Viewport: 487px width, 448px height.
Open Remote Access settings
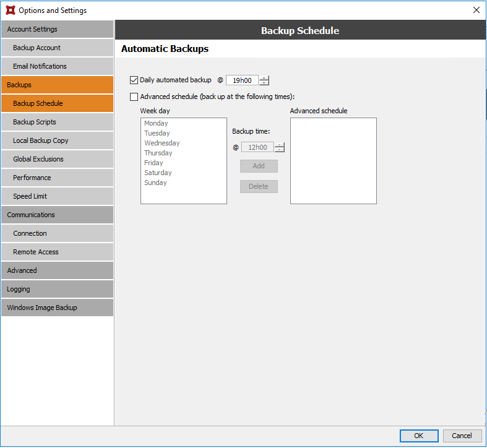(x=57, y=252)
